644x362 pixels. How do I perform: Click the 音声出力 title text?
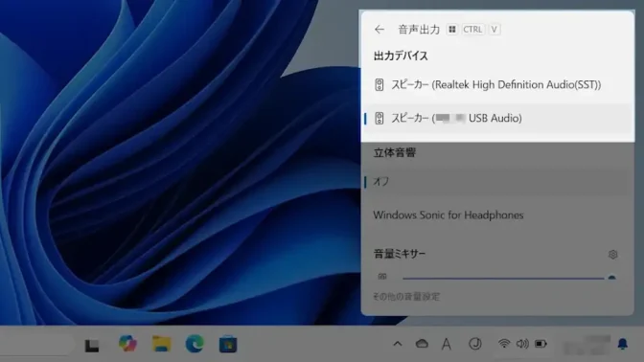point(419,30)
